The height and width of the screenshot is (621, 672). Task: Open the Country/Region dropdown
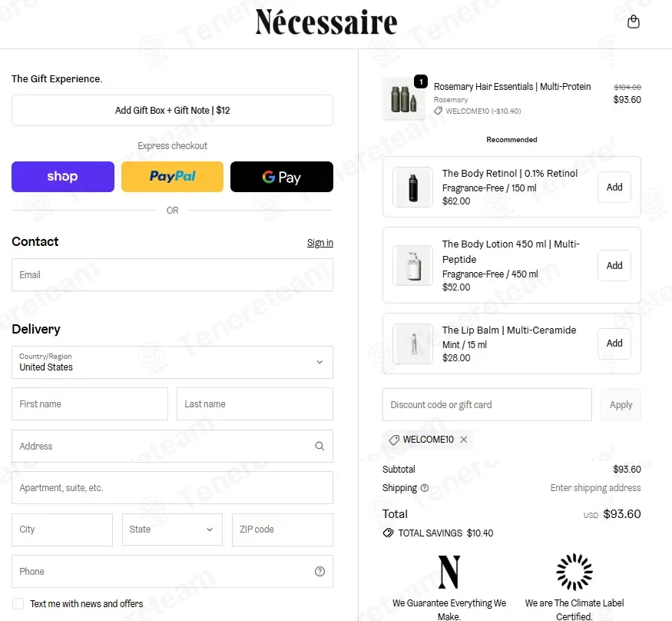172,363
